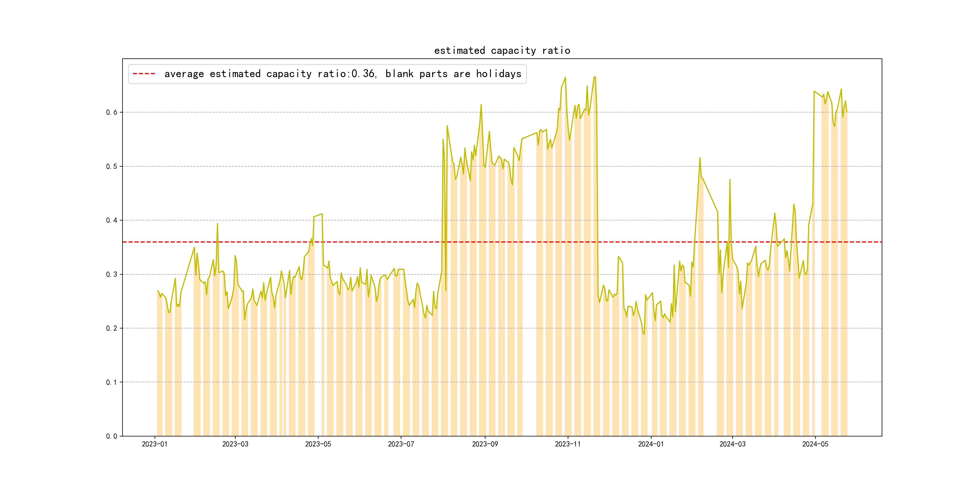The height and width of the screenshot is (490, 980).
Task: Click the 0.3 y-axis tick label
Action: point(112,274)
